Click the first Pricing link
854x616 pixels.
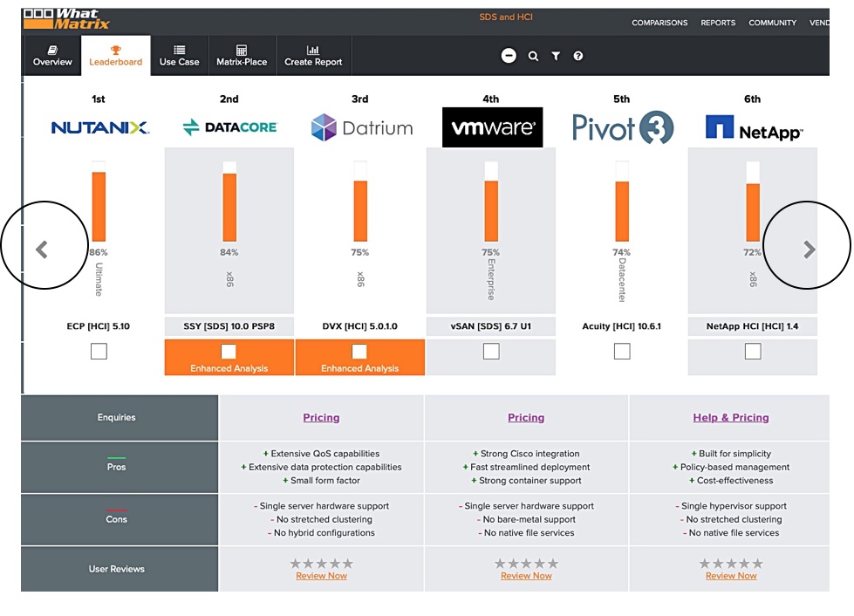point(321,418)
